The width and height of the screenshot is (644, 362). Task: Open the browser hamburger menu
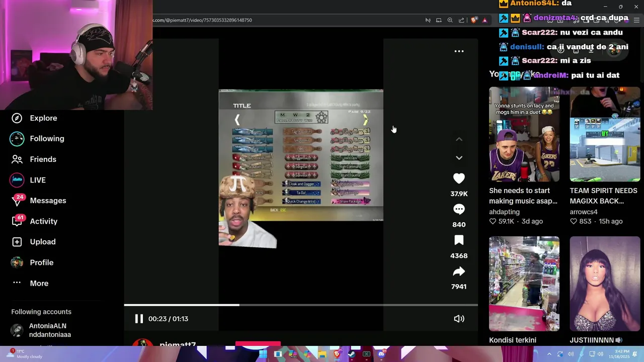coord(636,20)
